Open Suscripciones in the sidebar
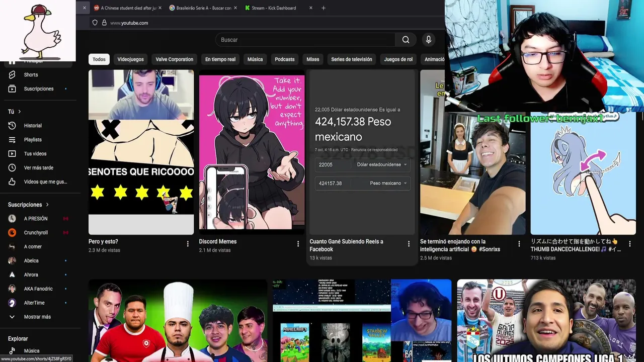This screenshot has height=362, width=644. [38, 89]
